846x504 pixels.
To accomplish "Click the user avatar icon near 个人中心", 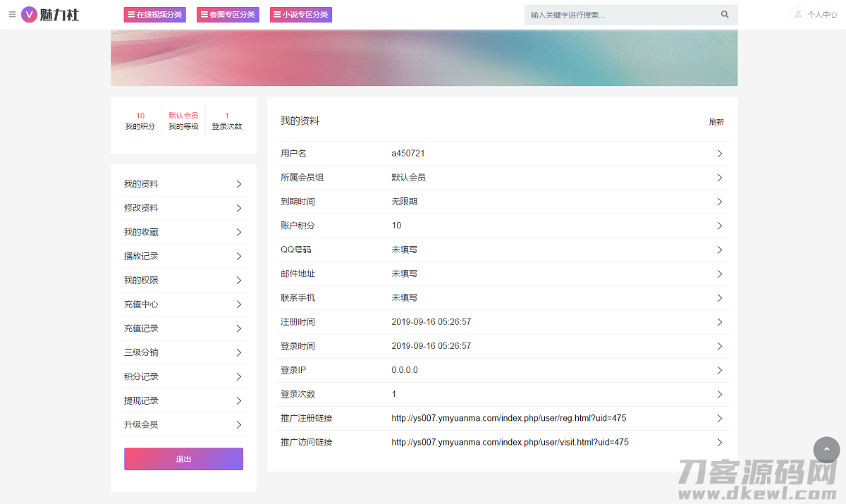I will [x=797, y=14].
